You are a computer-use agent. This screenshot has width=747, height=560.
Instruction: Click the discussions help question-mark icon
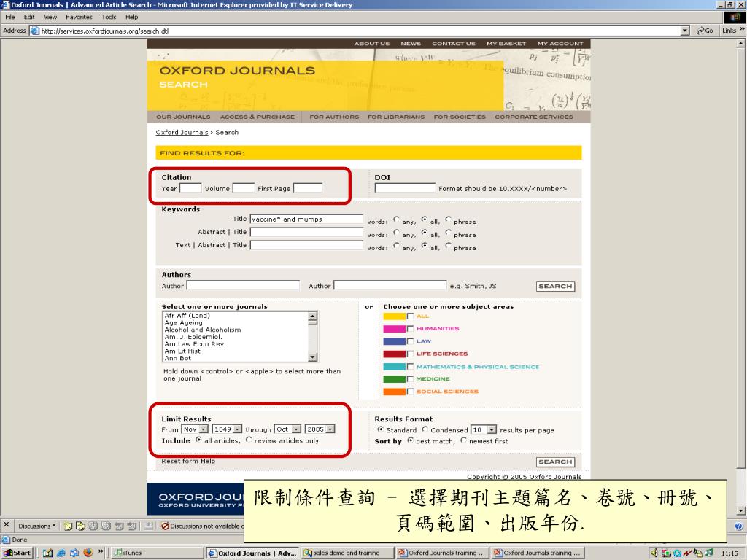coord(738,526)
